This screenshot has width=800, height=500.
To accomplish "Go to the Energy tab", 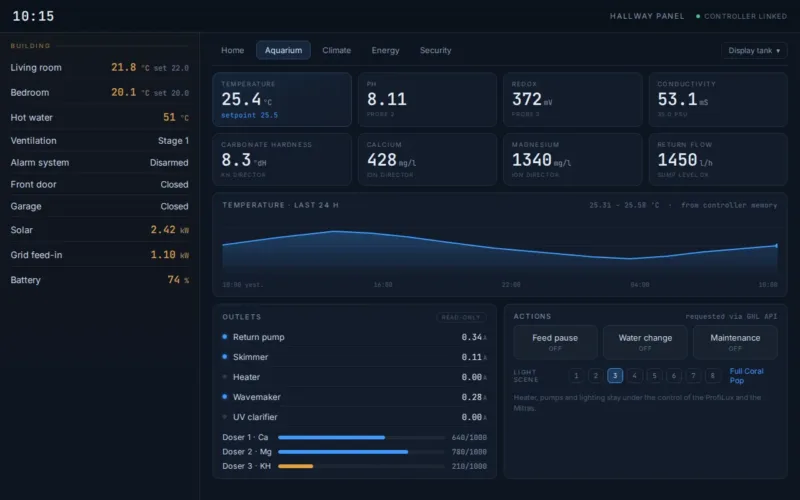I will coord(385,50).
